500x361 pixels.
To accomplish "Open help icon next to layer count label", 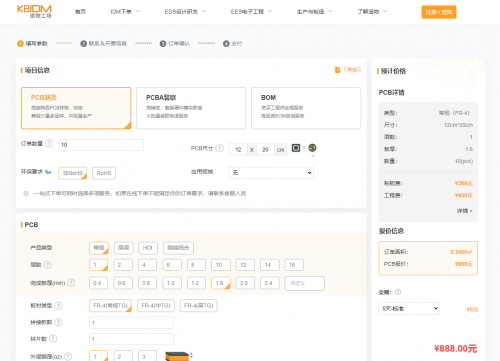I will pyautogui.click(x=48, y=265).
